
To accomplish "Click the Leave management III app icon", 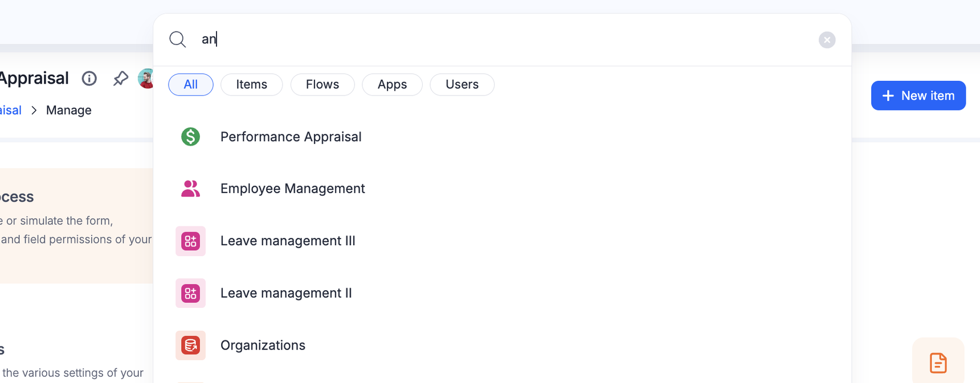I will (190, 241).
